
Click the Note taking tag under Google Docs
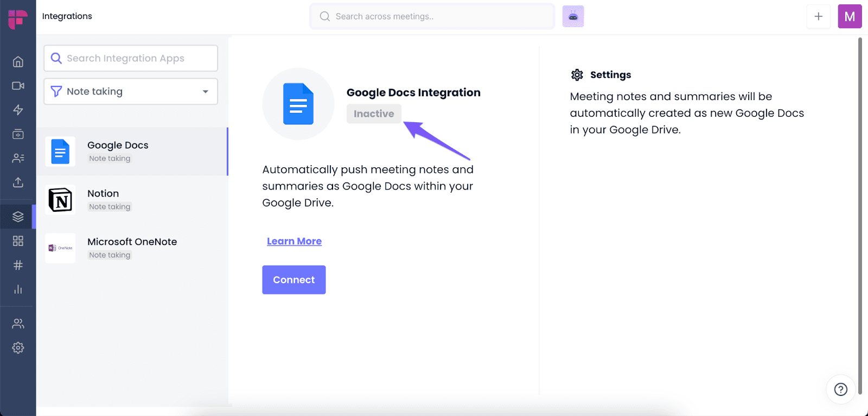coord(110,159)
